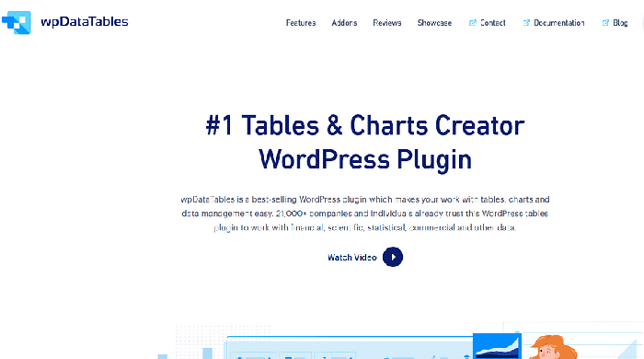Click the wpDataTables brand name text
The width and height of the screenshot is (644, 359).
(85, 22)
